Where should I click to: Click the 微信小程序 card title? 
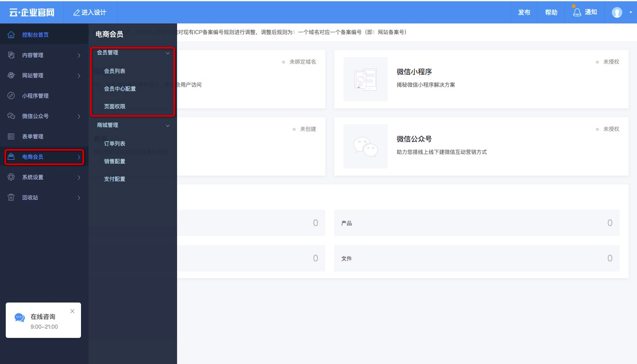point(414,72)
